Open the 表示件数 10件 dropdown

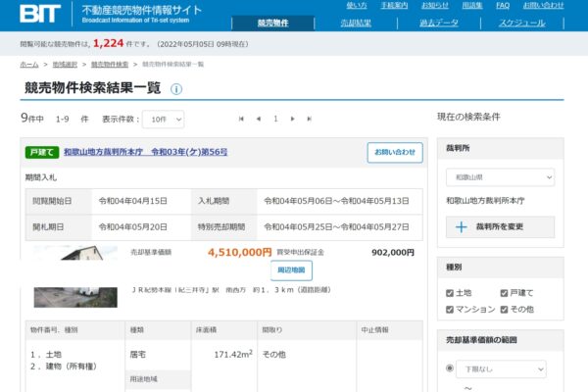[169, 119]
